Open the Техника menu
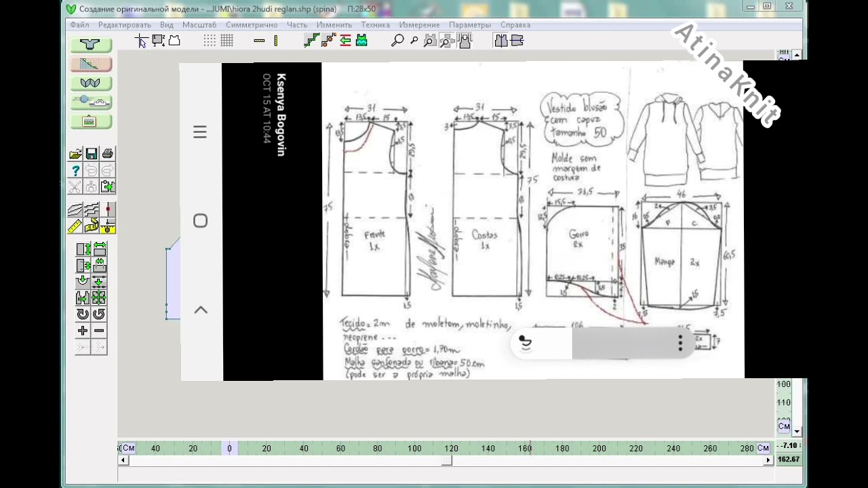Screen dimensions: 868x488 tap(375, 25)
